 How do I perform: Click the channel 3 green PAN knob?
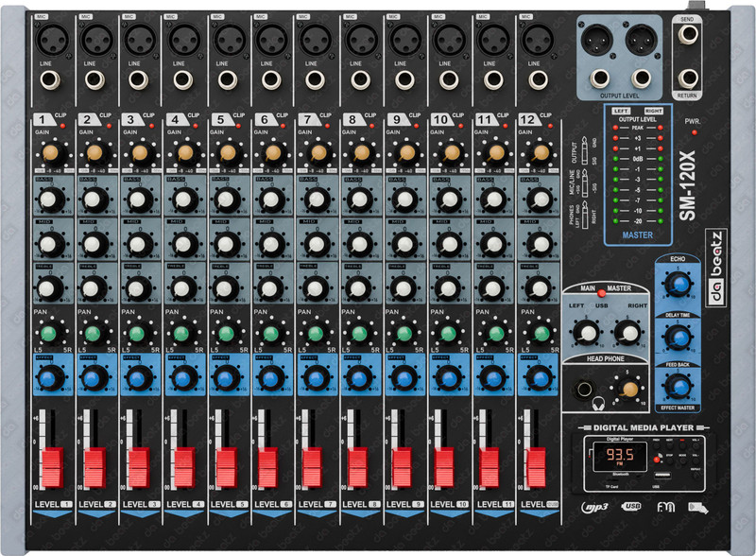click(x=137, y=334)
